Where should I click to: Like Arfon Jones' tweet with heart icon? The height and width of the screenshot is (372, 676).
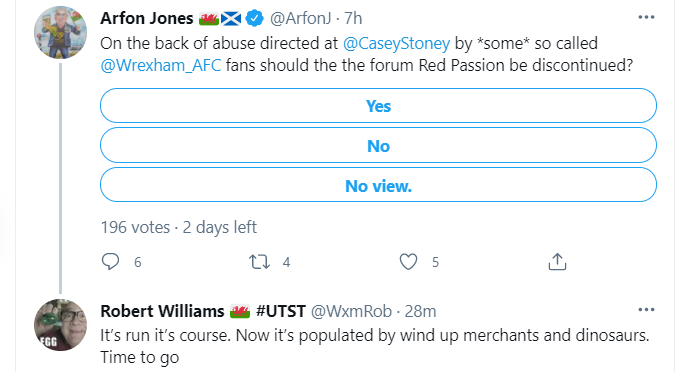(408, 262)
